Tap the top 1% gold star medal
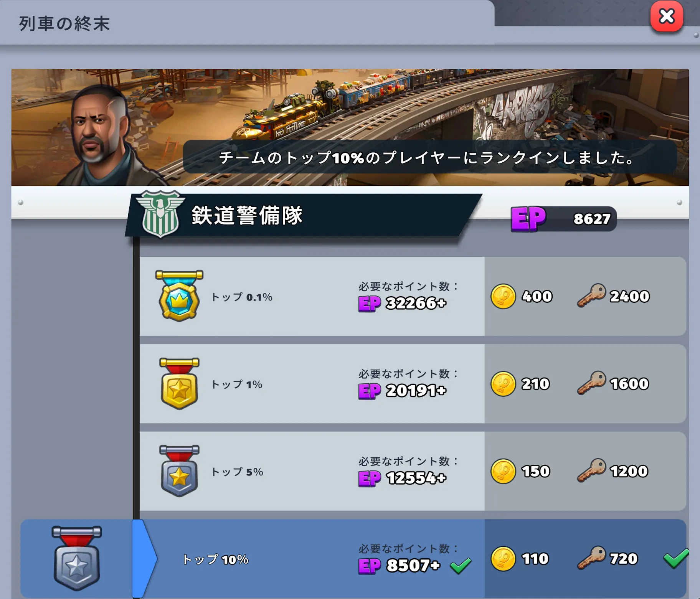The height and width of the screenshot is (599, 700). pos(179,383)
